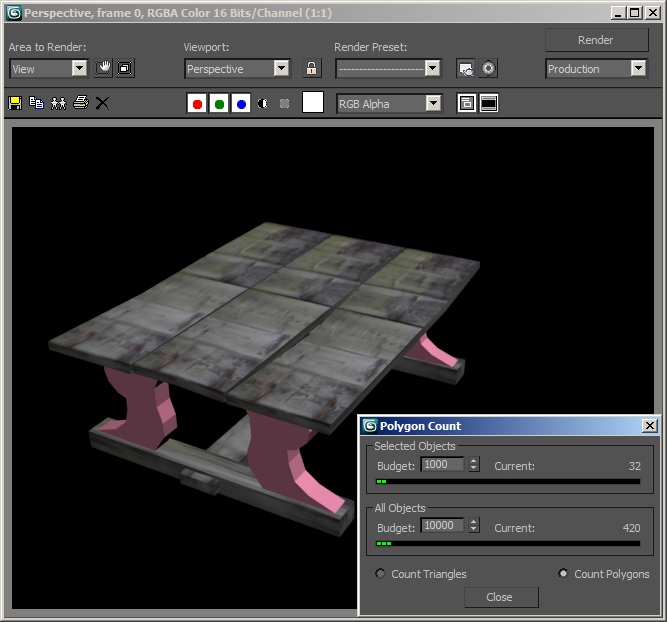Image resolution: width=667 pixels, height=622 pixels.
Task: Click the All Objects polygon progress bar
Action: [508, 543]
